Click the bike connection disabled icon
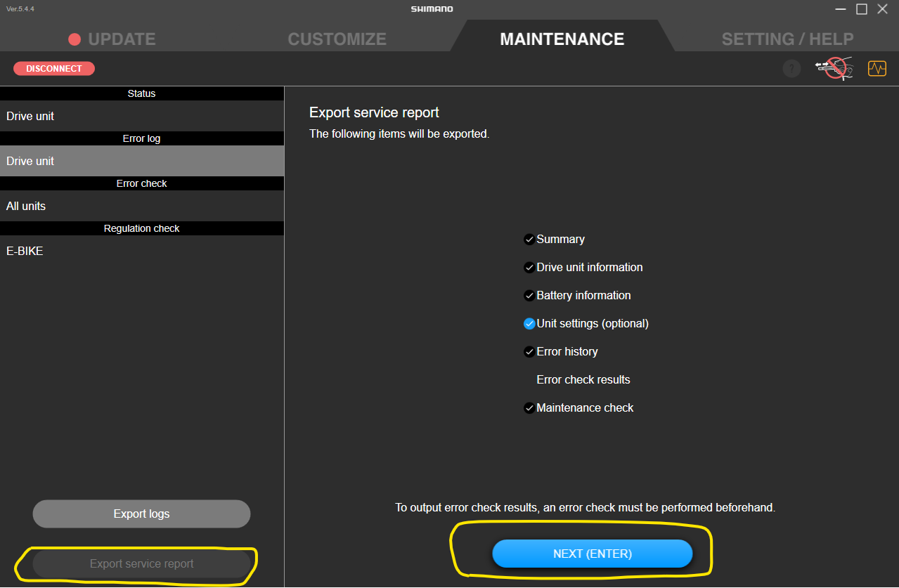Viewport: 899px width, 588px height. coord(834,68)
